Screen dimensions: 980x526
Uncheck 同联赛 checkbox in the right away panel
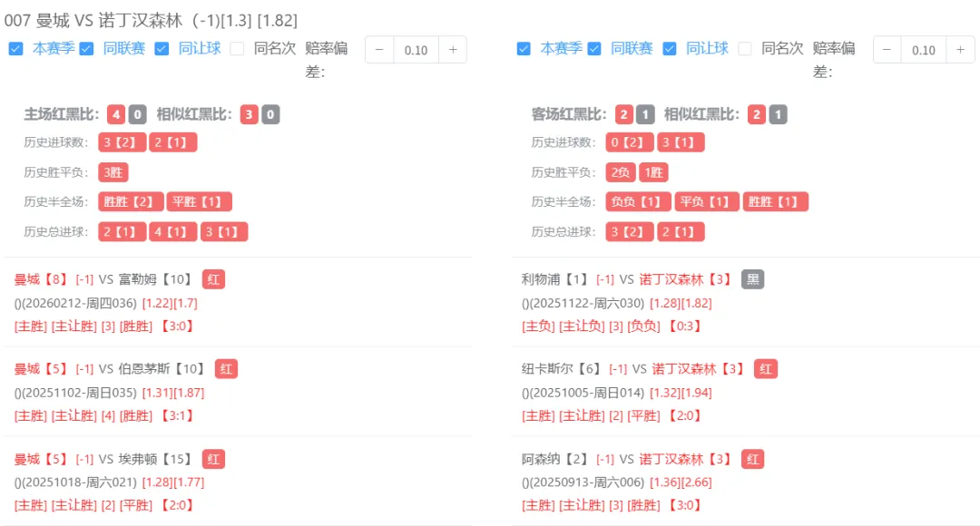click(594, 49)
